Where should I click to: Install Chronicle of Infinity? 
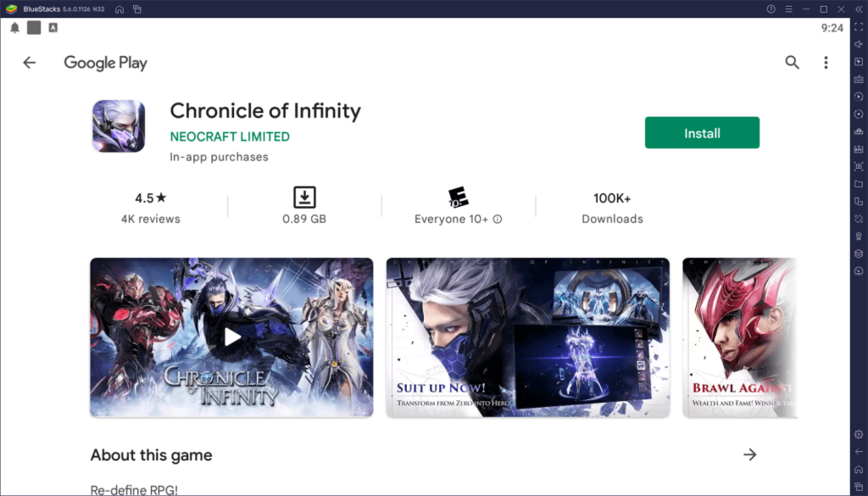coord(702,132)
